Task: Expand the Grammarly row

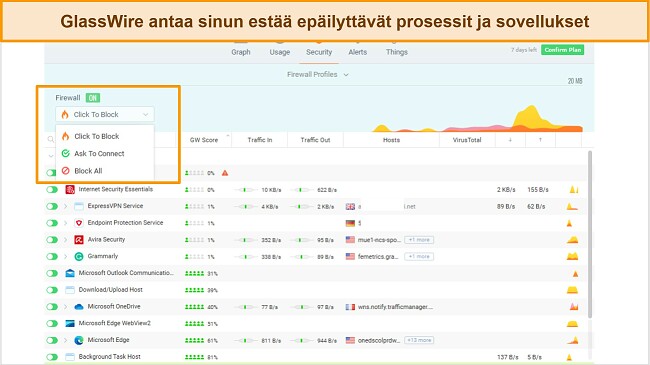Action: point(65,256)
